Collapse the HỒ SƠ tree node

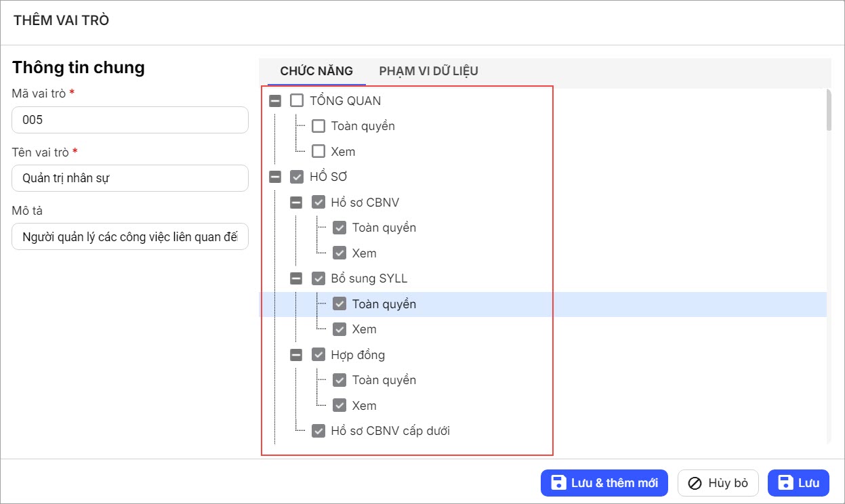[x=274, y=177]
